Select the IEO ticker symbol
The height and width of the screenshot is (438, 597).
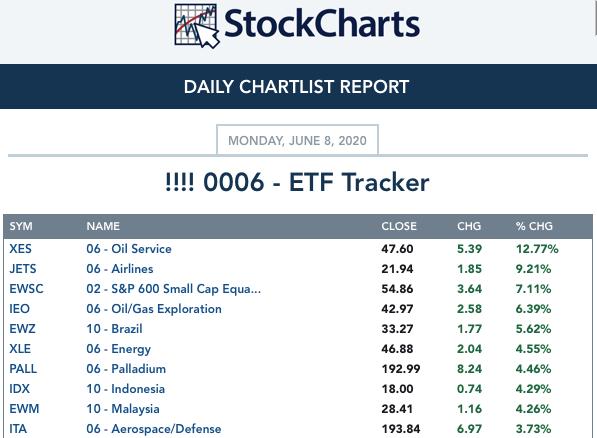point(19,309)
